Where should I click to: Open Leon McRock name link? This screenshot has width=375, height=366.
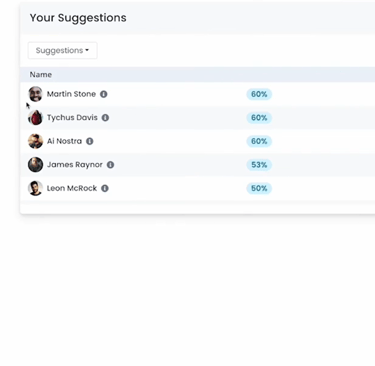point(72,188)
